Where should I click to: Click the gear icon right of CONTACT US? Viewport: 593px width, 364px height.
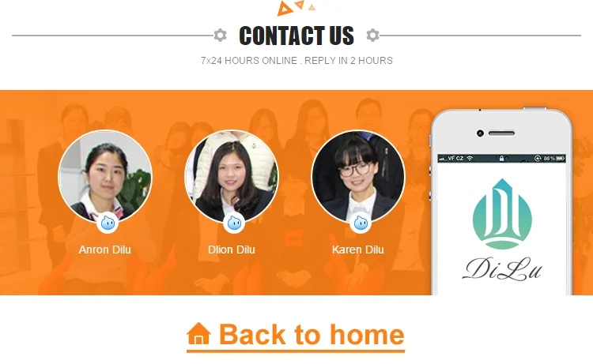pyautogui.click(x=372, y=35)
